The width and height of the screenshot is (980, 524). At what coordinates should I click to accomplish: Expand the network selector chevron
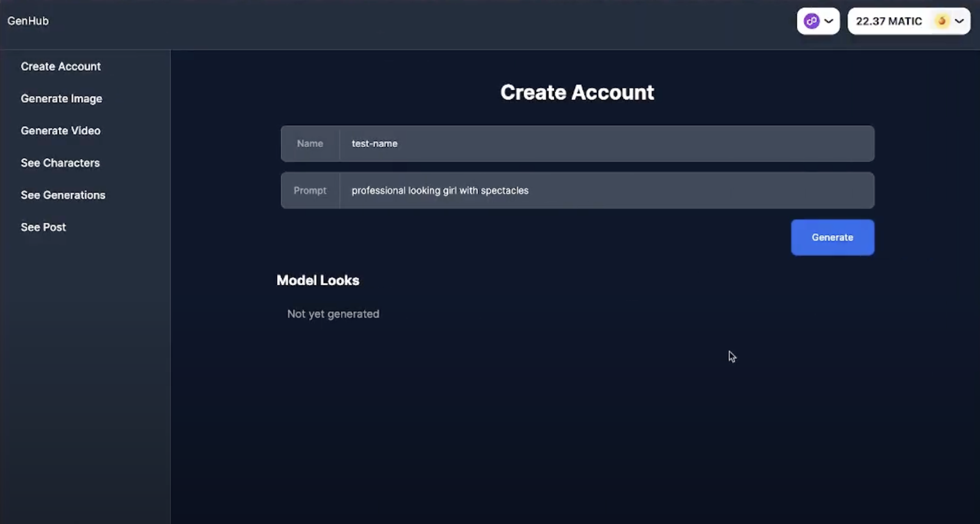[x=829, y=21]
